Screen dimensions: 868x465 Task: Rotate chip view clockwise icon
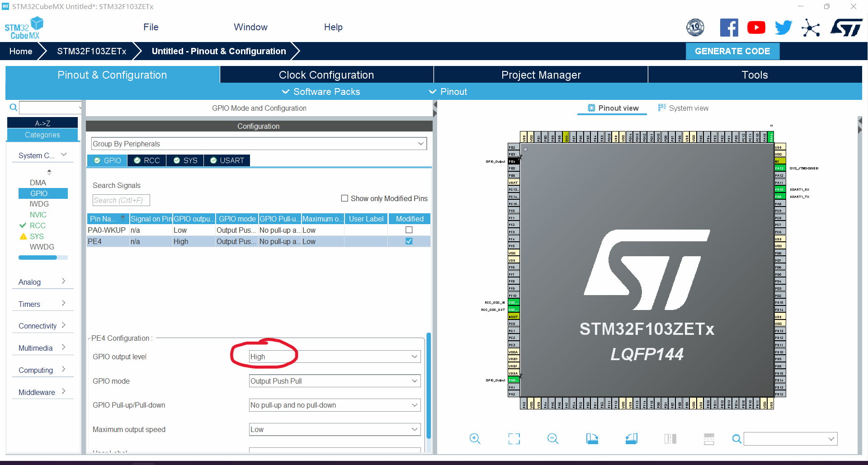point(592,438)
